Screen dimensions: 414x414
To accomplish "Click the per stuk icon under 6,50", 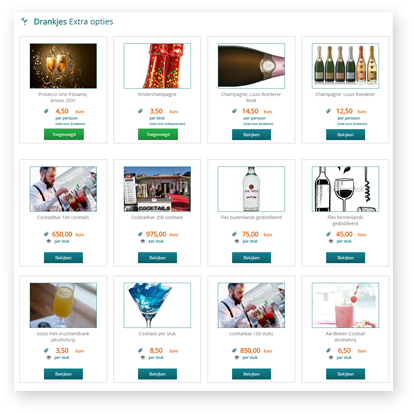I will (331, 357).
